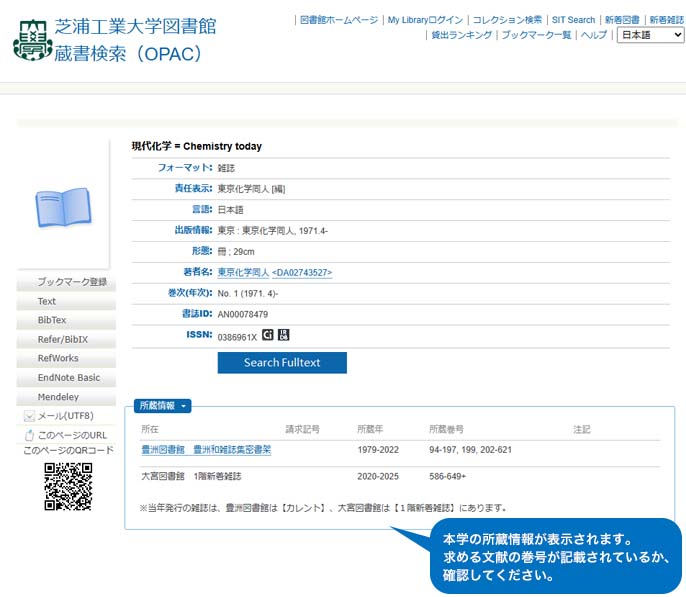
Task: Open the SIT Search menu link
Action: [x=573, y=20]
